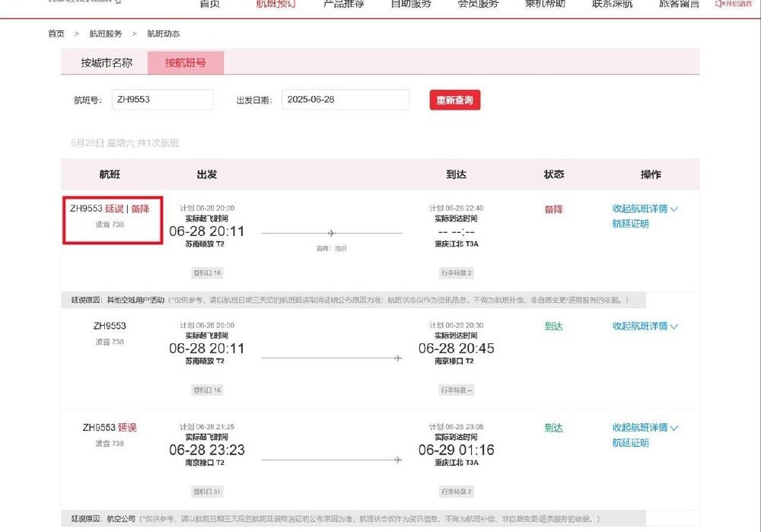The image size is (761, 532).
Task: Collapse flight details for the 备降 row
Action: pyautogui.click(x=645, y=209)
